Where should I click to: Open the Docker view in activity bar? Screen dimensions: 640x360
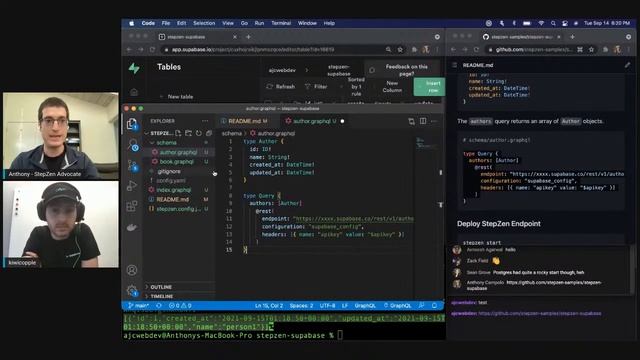(132, 227)
